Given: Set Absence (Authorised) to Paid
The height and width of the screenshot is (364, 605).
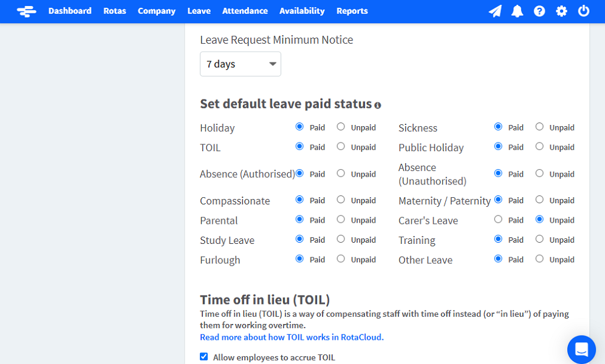Looking at the screenshot, I should pyautogui.click(x=299, y=174).
